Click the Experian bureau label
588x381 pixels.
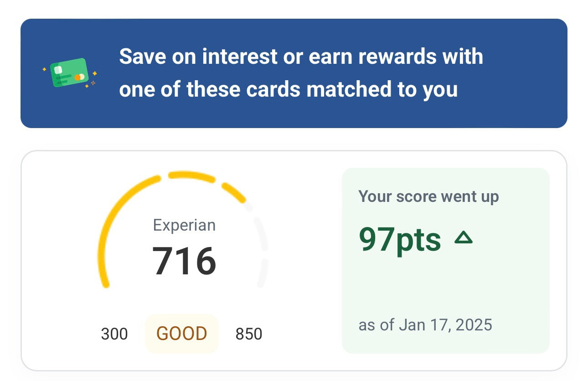[x=184, y=225]
